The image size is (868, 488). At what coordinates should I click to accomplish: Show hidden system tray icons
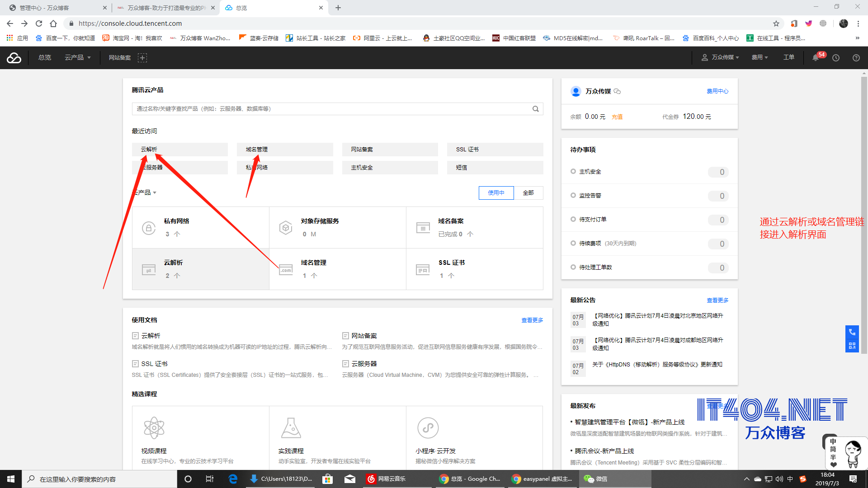pos(746,479)
